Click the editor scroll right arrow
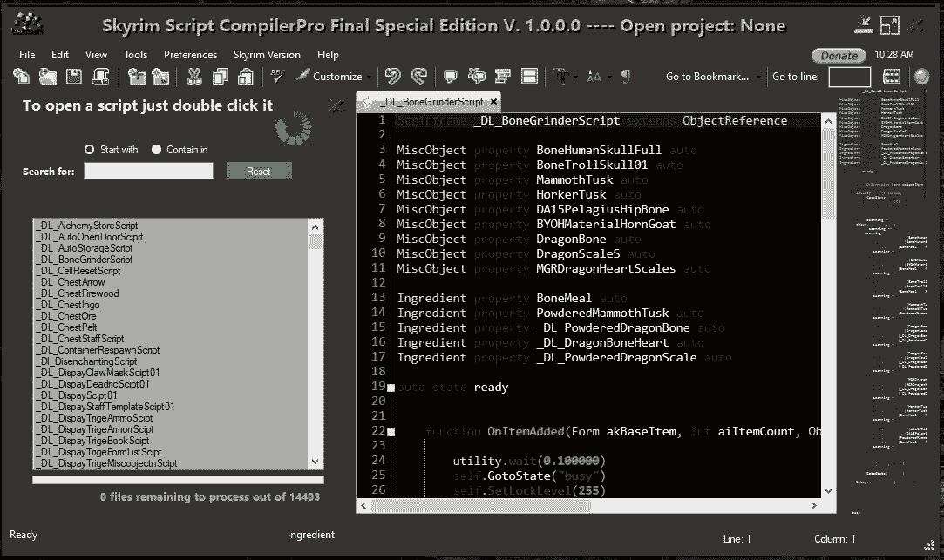The image size is (944, 560). [x=814, y=506]
